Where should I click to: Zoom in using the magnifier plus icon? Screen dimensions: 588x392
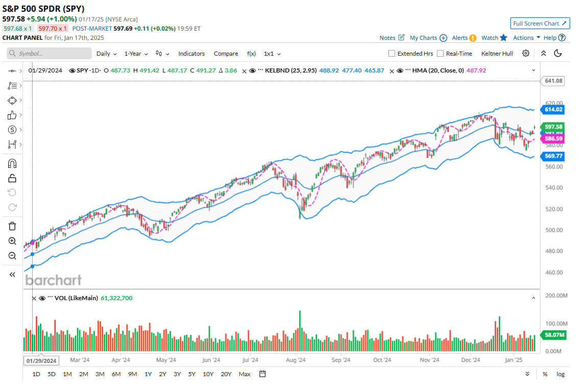pyautogui.click(x=12, y=241)
